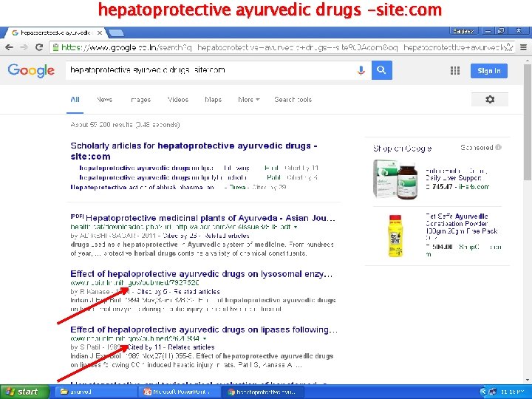Click the browser forward arrow
Screen dimensions: 532x399
tap(24, 47)
